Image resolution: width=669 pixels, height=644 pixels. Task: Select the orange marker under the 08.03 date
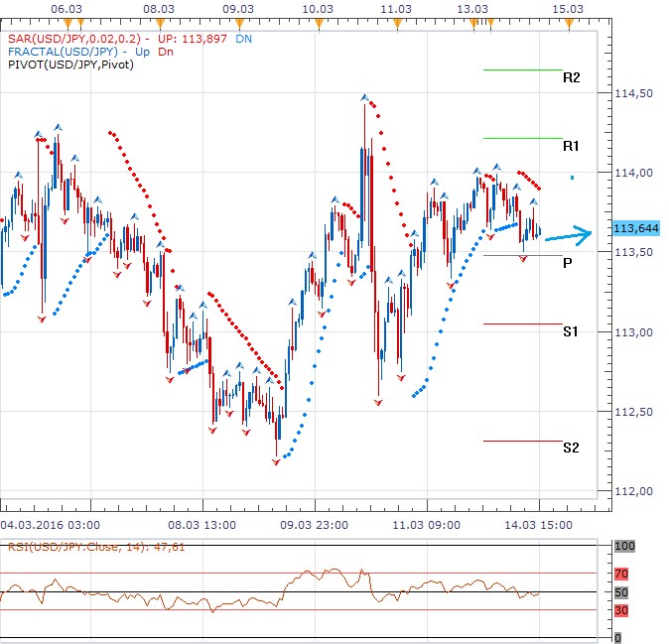click(x=160, y=22)
